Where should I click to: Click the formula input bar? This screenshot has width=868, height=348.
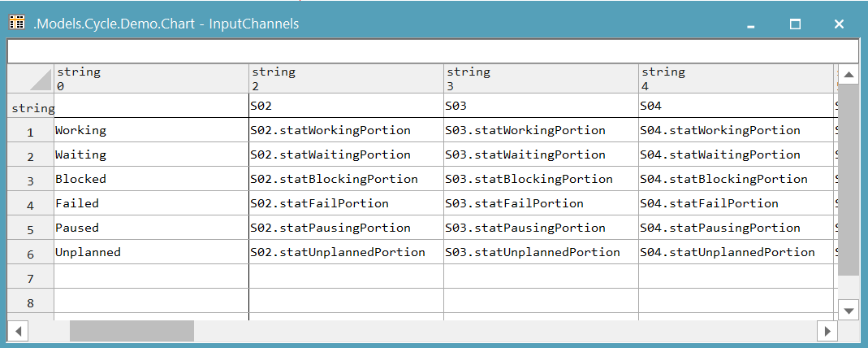[433, 51]
